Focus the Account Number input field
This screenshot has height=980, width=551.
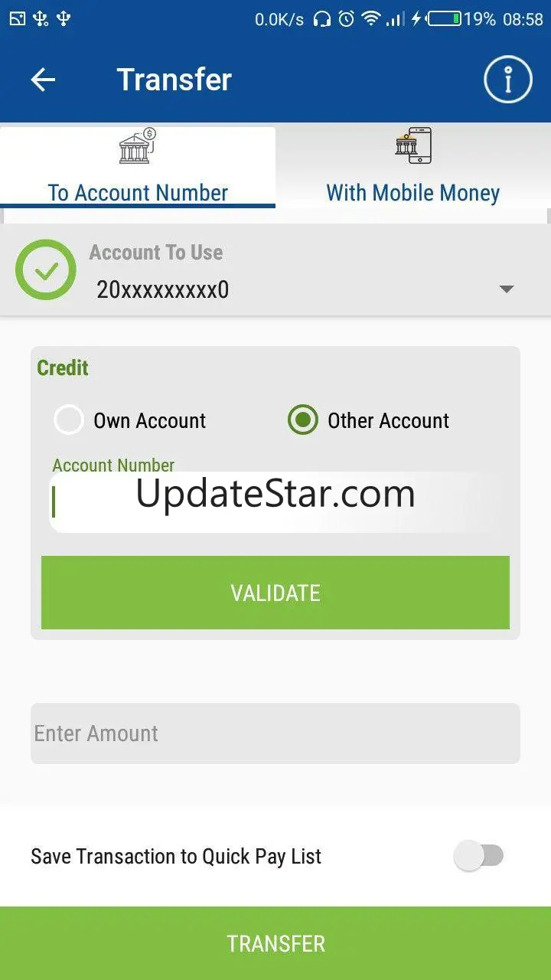tap(275, 502)
